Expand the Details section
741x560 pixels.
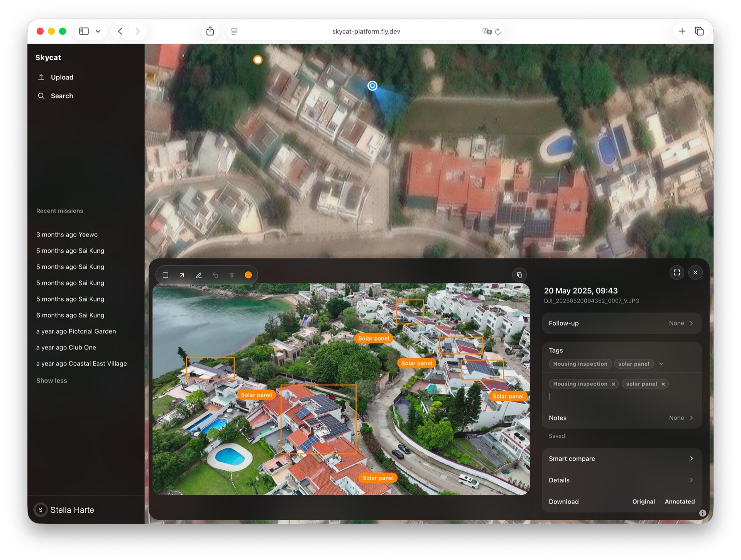(621, 480)
